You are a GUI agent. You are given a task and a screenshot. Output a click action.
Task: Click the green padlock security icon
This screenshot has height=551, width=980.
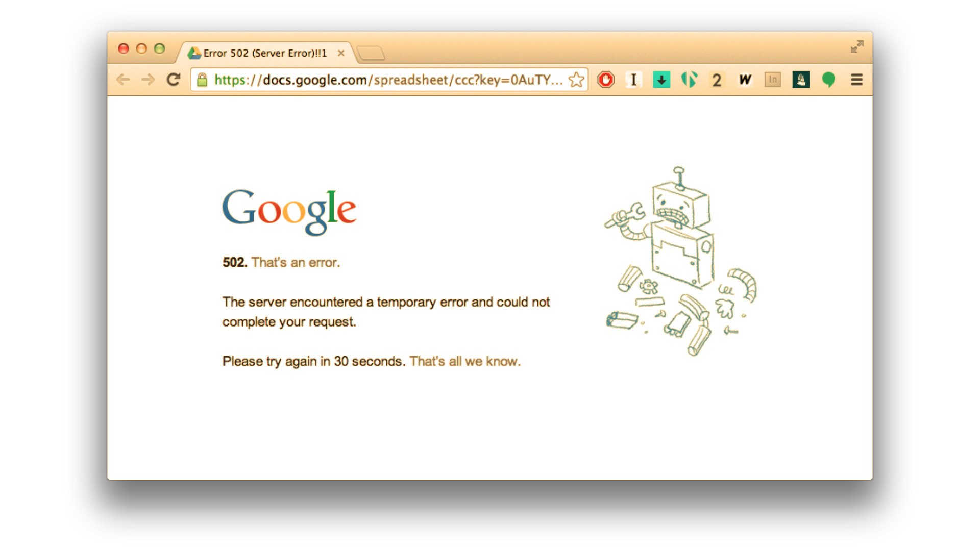click(x=202, y=80)
